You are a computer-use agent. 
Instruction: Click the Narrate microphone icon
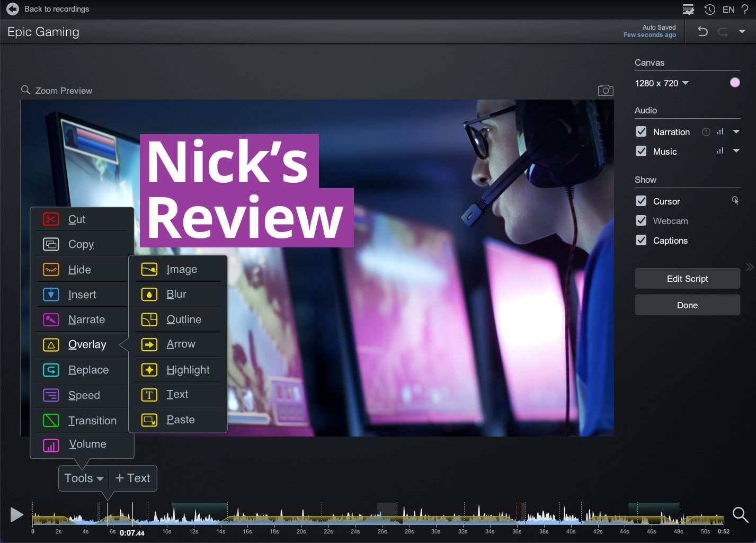(51, 319)
